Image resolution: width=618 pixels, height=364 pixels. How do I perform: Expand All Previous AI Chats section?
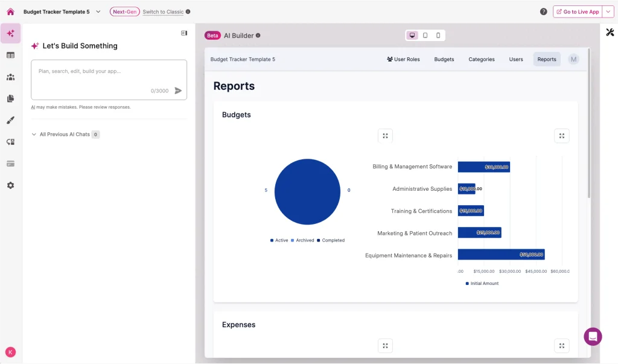[x=34, y=135]
